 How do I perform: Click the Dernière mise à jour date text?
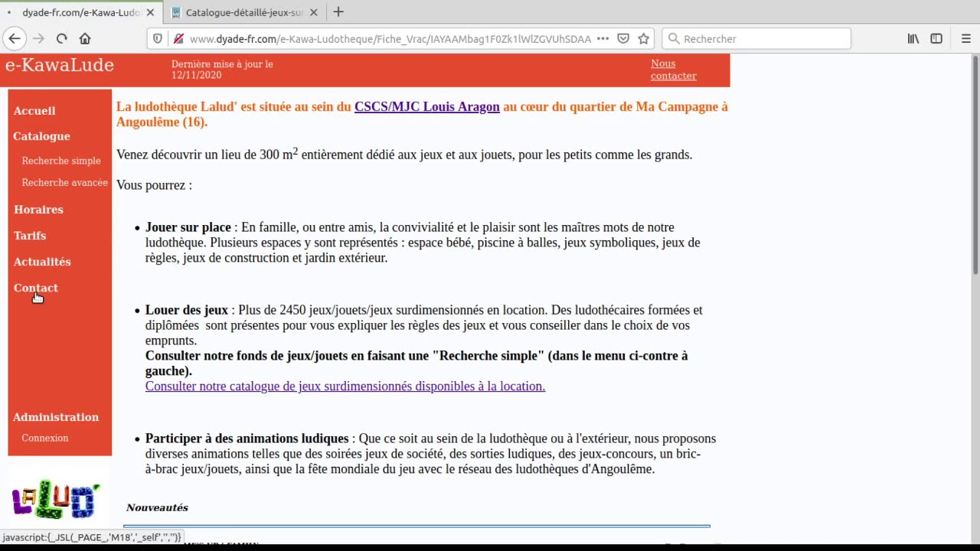tap(222, 70)
